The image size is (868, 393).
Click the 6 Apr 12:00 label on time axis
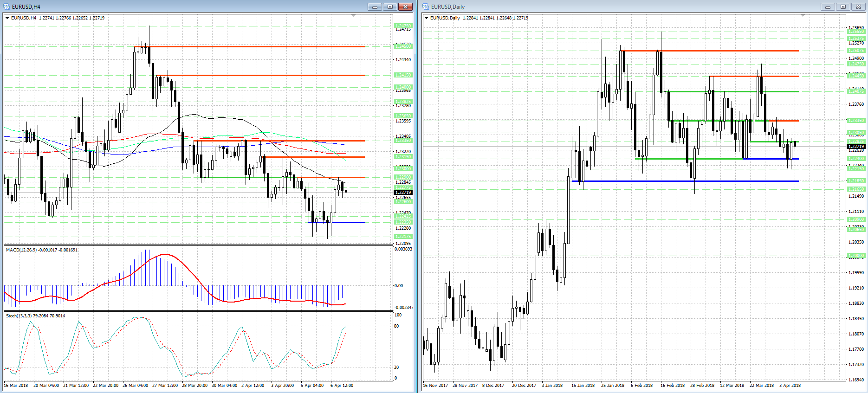(342, 386)
